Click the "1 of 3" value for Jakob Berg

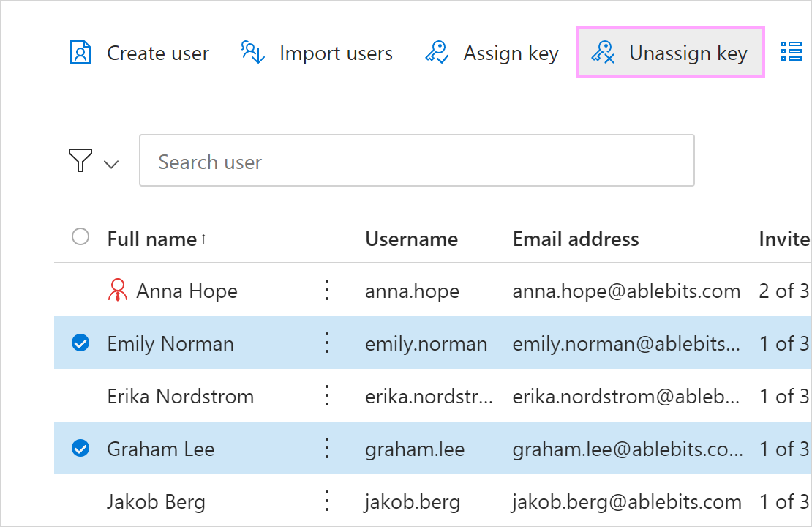(783, 502)
